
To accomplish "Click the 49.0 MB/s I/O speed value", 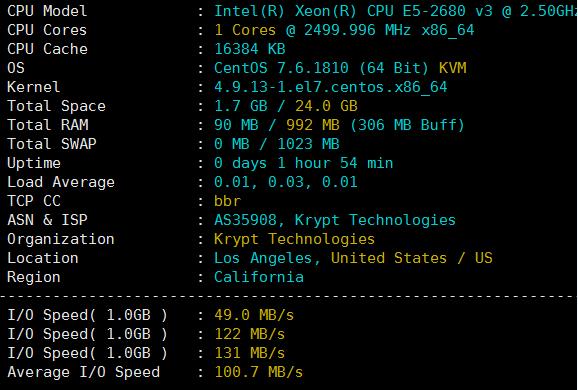I will point(254,315).
